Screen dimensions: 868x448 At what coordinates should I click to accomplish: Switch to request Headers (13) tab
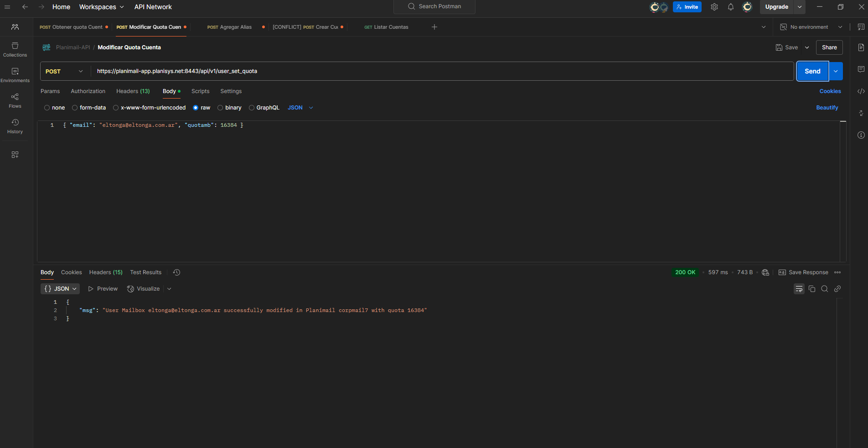tap(133, 91)
